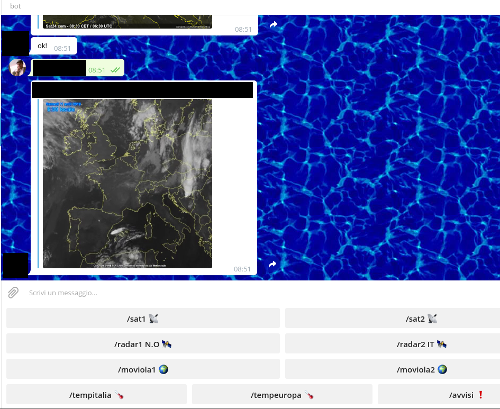Tap the /moviola2 globe button
500x409 pixels.
(392, 369)
